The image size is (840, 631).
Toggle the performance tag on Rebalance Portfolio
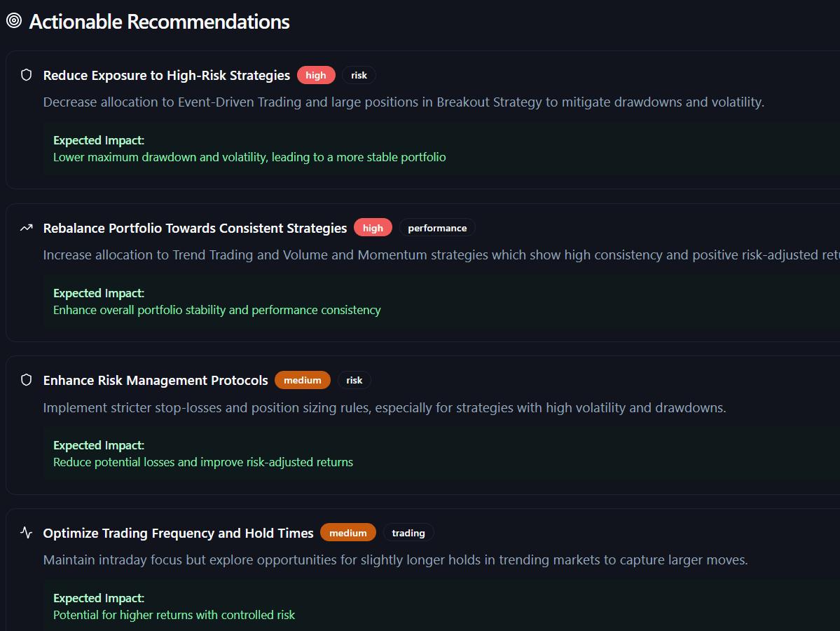pyautogui.click(x=437, y=227)
